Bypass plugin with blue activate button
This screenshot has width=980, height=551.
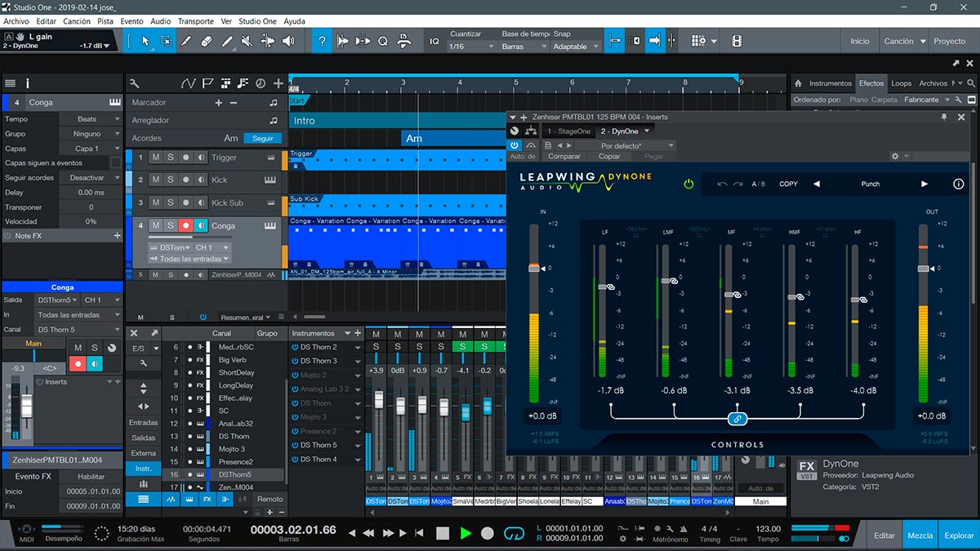(x=515, y=145)
